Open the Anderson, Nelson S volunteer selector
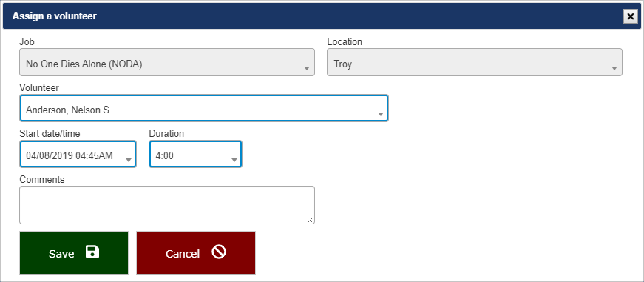Viewport: 644px width, 282px height. [x=204, y=109]
